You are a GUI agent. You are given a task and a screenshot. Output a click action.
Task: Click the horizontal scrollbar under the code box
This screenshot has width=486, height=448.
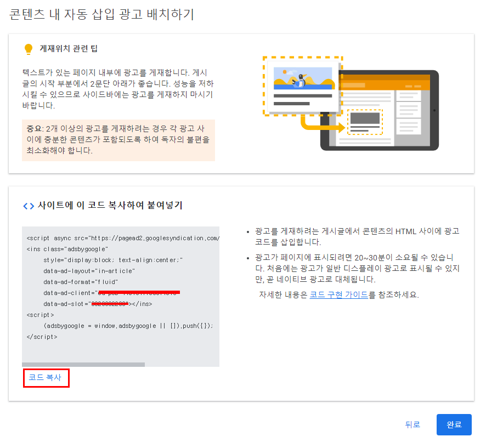83,365
